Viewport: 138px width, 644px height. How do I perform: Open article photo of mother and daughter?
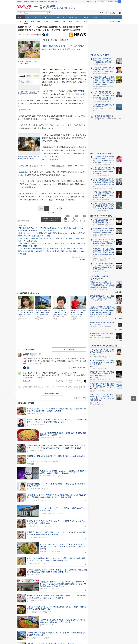29,49
